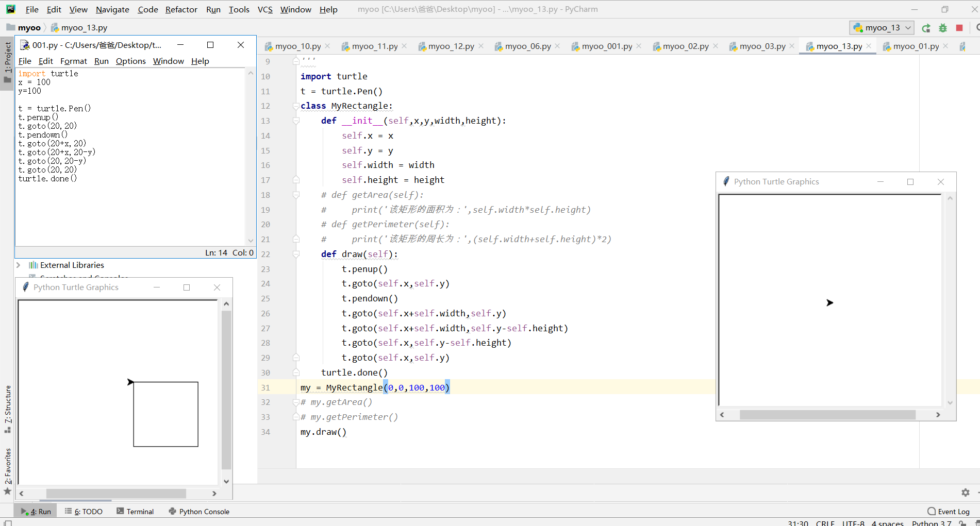Collapse the __init__ method fold marker
Screen dimensions: 980x526
296,121
